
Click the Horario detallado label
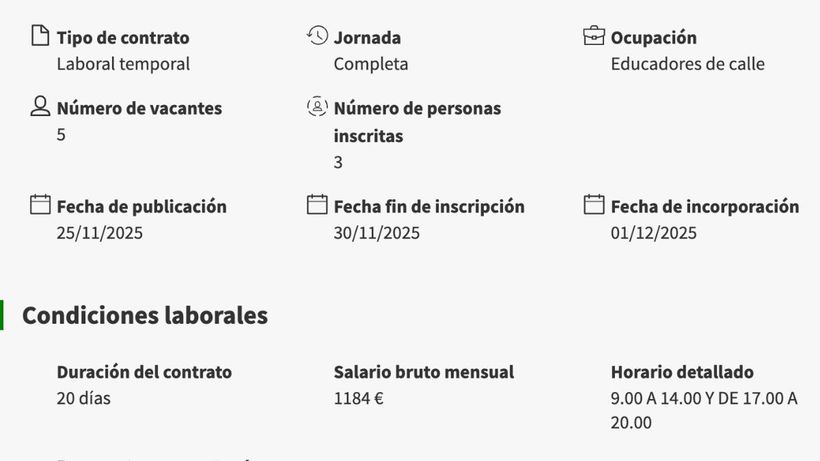[682, 372]
